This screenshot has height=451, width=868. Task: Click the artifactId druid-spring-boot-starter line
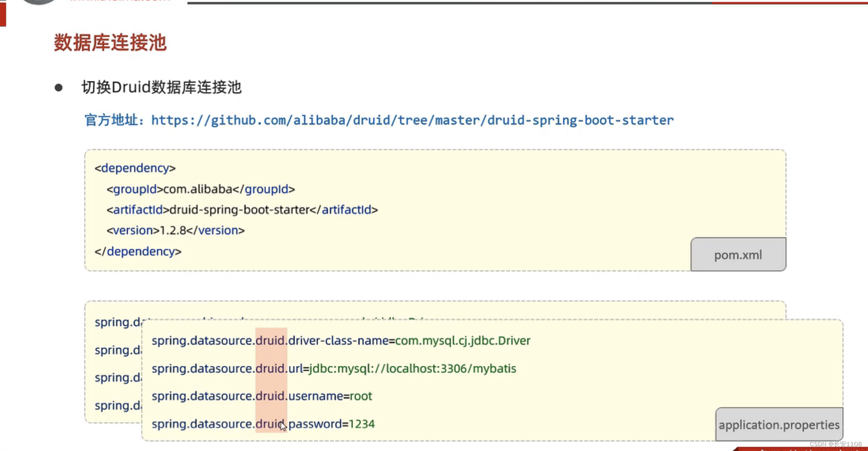[242, 209]
